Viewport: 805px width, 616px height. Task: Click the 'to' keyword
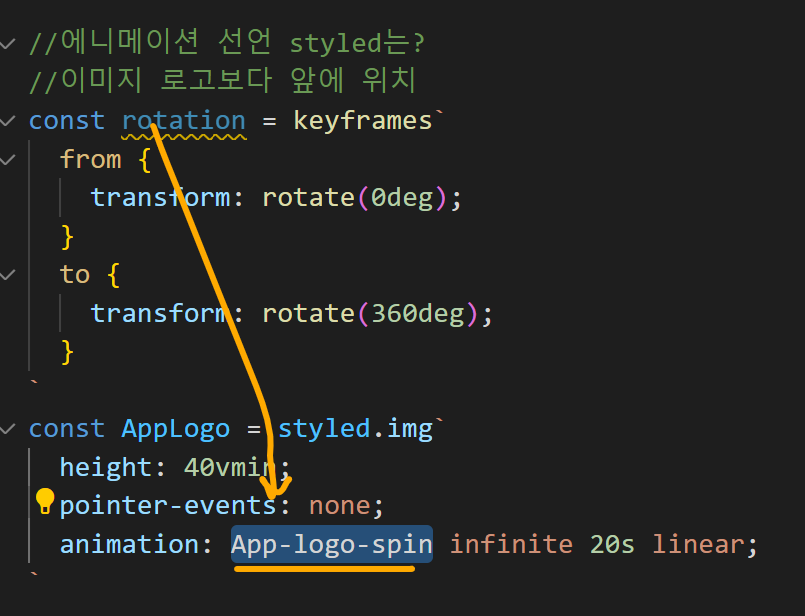coord(75,275)
